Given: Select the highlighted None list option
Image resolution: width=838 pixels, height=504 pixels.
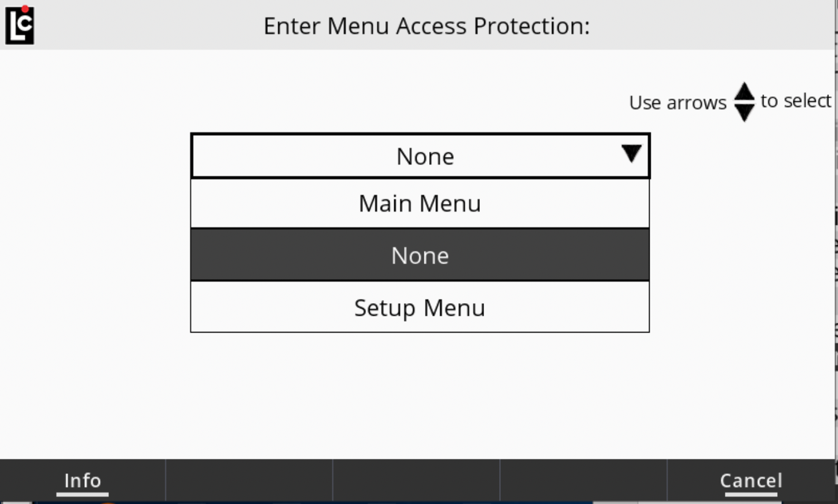Looking at the screenshot, I should (420, 256).
